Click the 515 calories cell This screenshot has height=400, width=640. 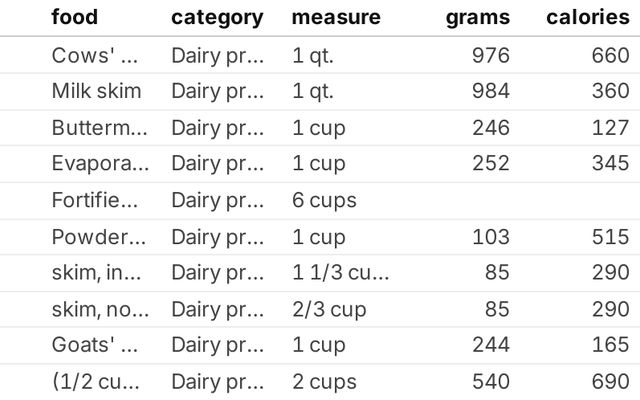[610, 236]
